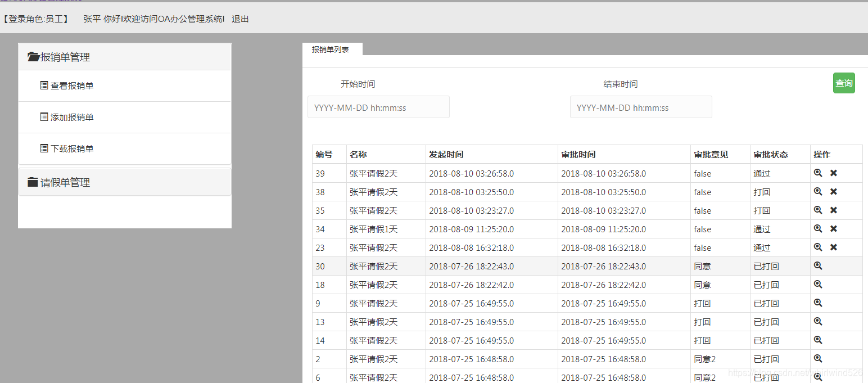View details of record 23 via magnifier icon
The height and width of the screenshot is (383, 868).
tap(818, 247)
